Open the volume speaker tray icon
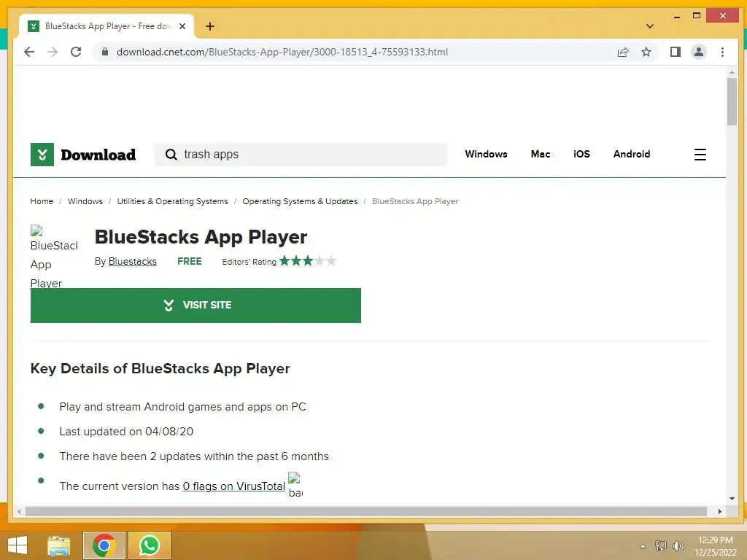747x560 pixels. click(678, 545)
